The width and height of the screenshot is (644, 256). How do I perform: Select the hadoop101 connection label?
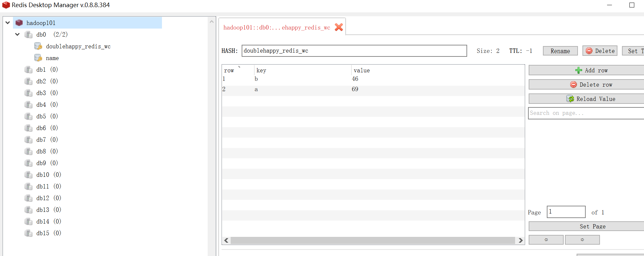[x=41, y=23]
